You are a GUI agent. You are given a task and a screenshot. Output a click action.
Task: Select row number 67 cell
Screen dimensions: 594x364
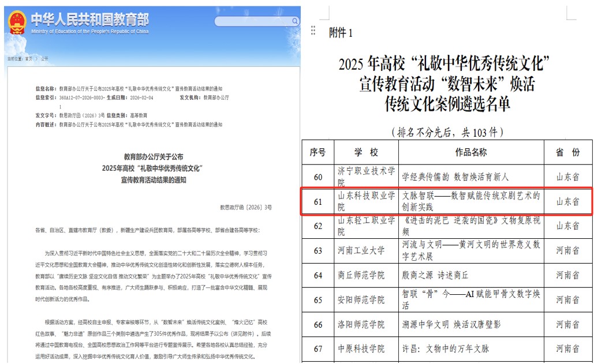[x=317, y=348]
